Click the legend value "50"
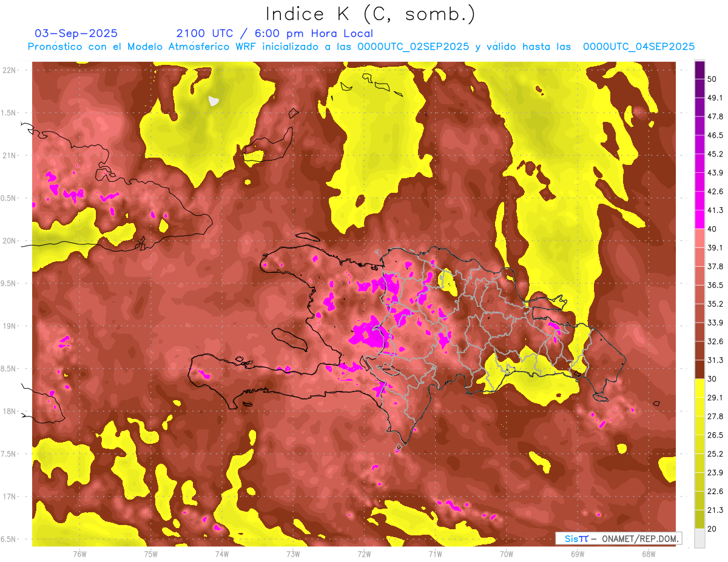This screenshot has height=562, width=728. pos(712,79)
